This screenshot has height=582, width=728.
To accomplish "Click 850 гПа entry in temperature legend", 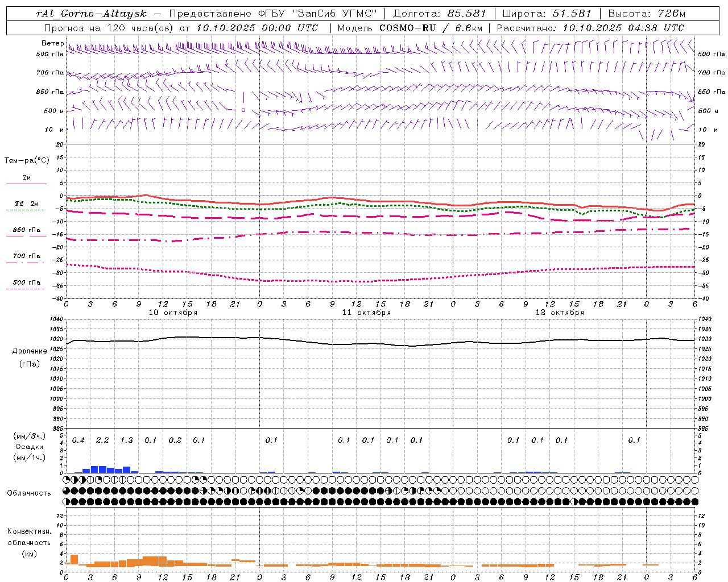I will (x=26, y=230).
